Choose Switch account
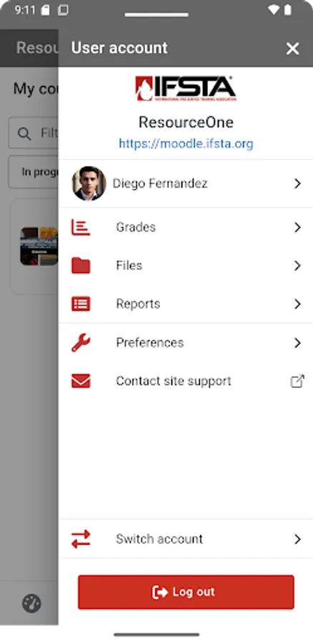The image size is (313, 644). pyautogui.click(x=186, y=539)
